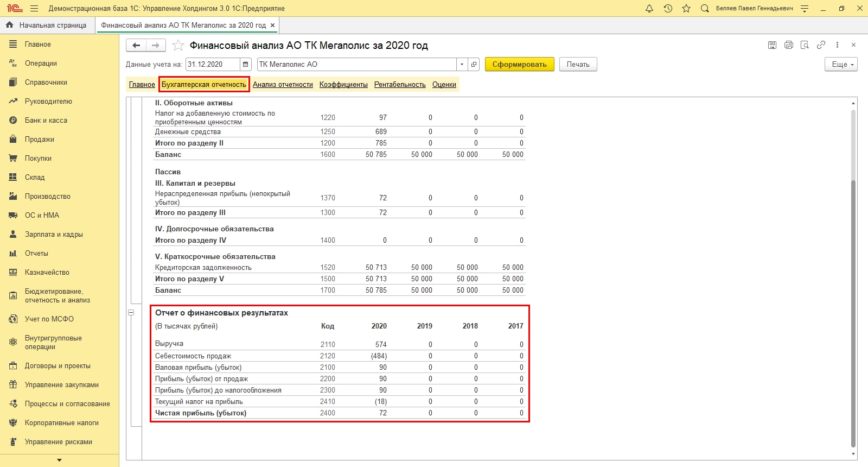Add report to favorites star
The height and width of the screenshot is (467, 868).
(x=178, y=46)
